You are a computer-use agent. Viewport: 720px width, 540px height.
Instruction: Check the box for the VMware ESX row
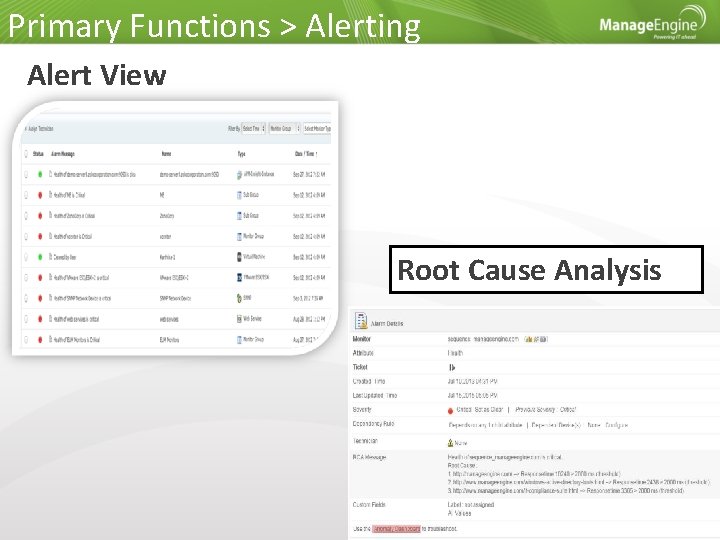[x=26, y=278]
